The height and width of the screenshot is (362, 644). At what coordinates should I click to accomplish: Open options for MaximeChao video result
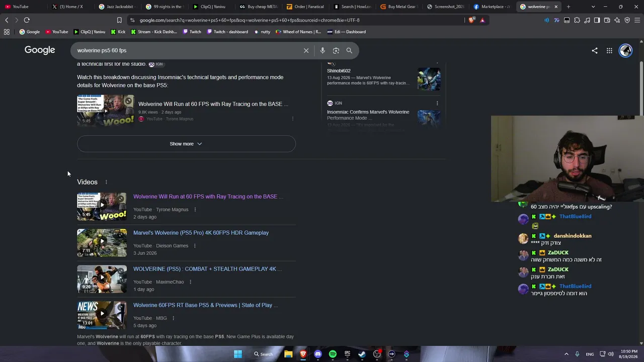coord(190,282)
